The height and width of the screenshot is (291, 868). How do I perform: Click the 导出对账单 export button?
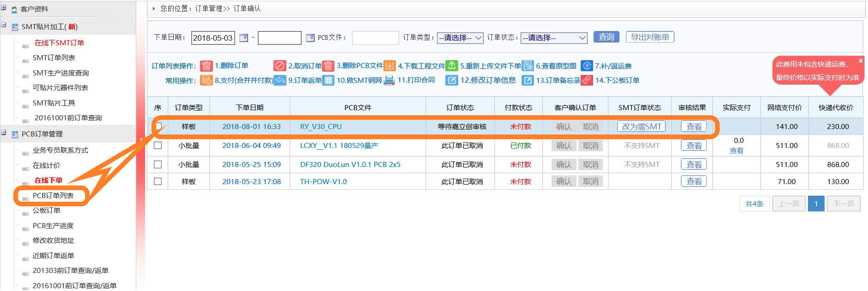[649, 37]
